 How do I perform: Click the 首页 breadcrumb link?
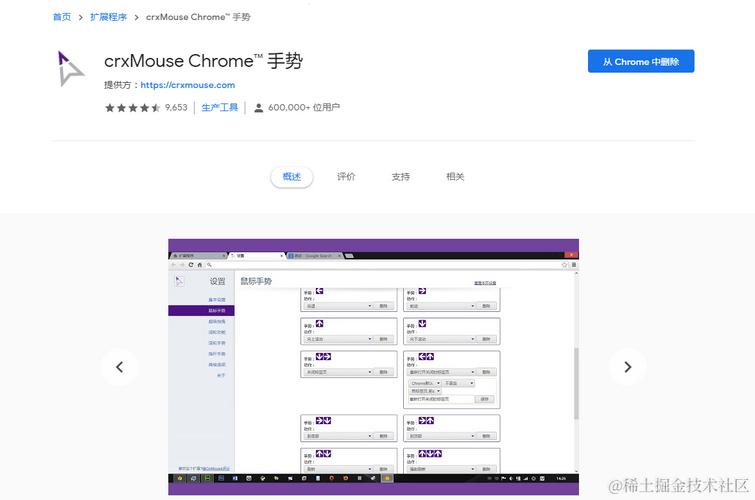coord(62,17)
